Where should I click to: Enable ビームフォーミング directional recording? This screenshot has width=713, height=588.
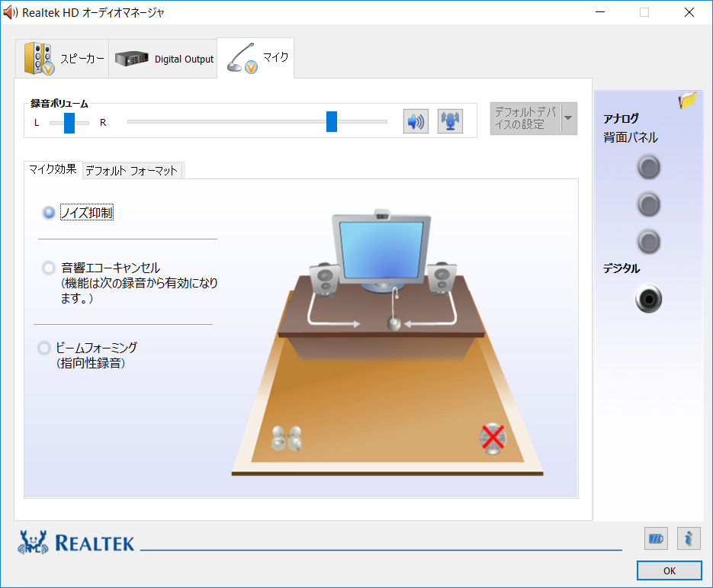point(44,349)
